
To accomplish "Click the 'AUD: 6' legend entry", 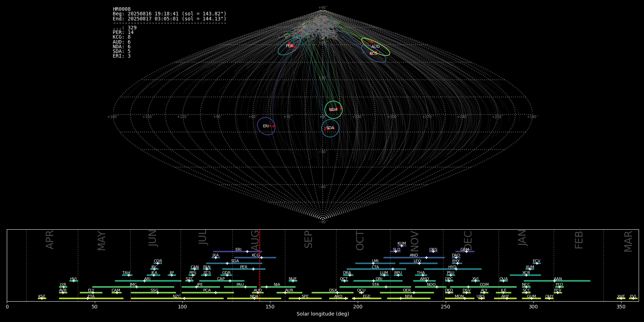I will tap(122, 42).
